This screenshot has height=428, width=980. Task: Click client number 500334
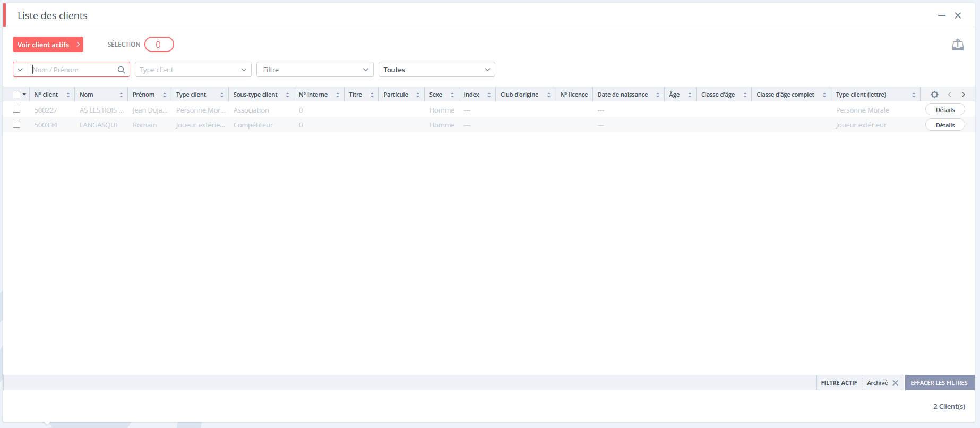[x=46, y=125]
